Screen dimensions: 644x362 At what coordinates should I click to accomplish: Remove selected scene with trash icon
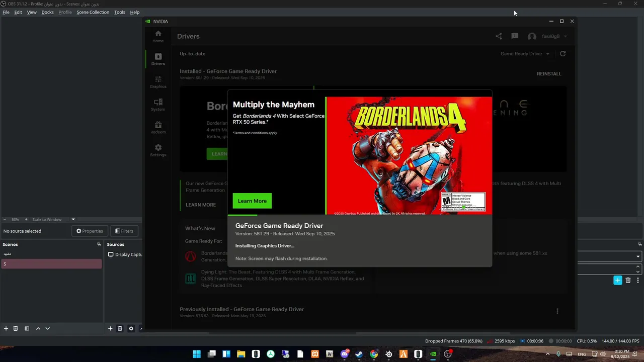coord(16,328)
